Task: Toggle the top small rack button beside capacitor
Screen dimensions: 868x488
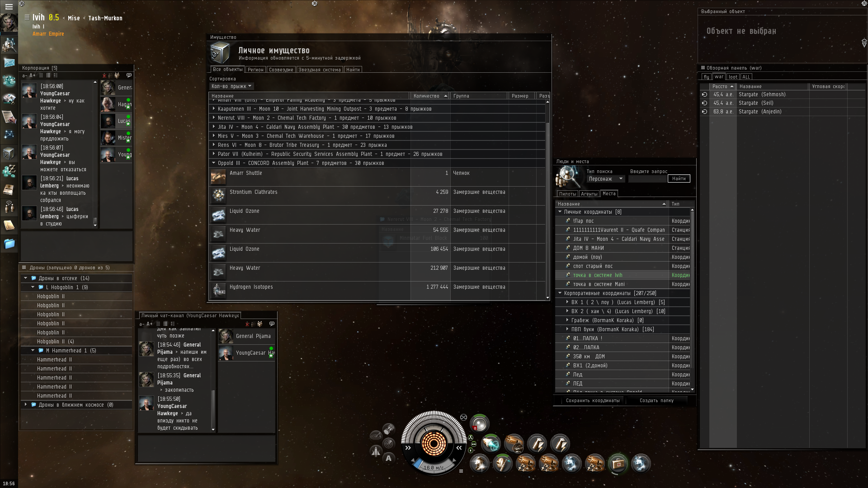Action: coord(471,437)
